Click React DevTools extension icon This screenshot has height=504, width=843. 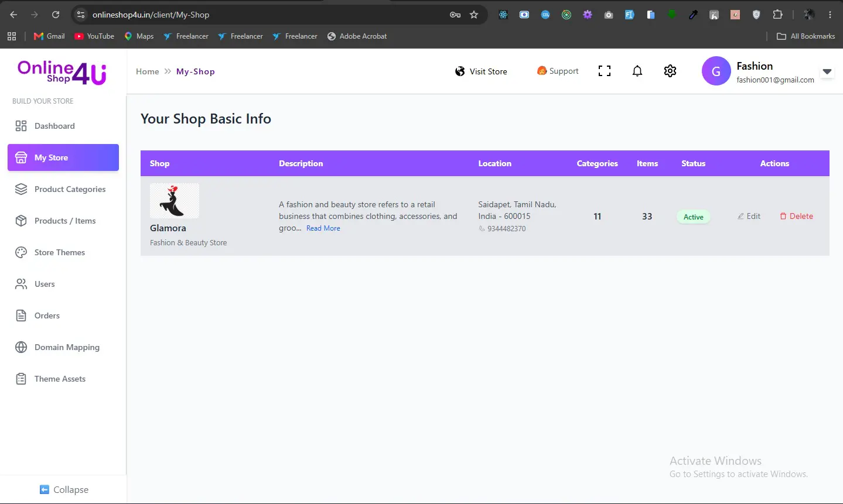(503, 15)
